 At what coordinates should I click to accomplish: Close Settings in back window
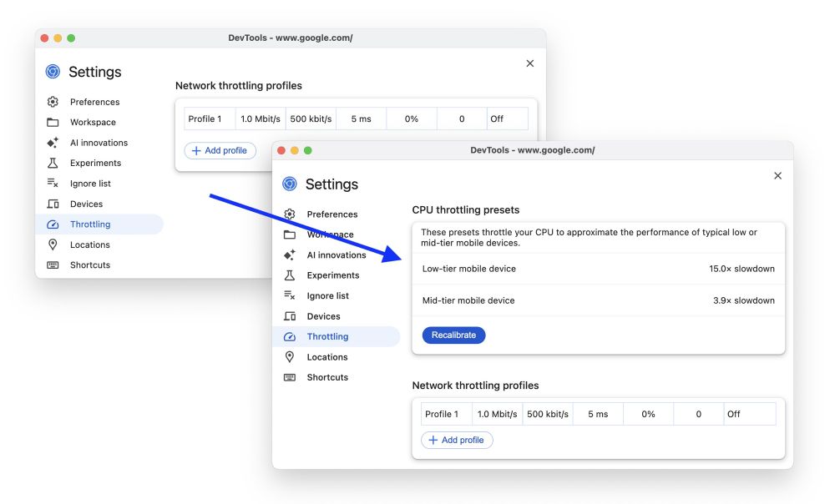point(530,63)
